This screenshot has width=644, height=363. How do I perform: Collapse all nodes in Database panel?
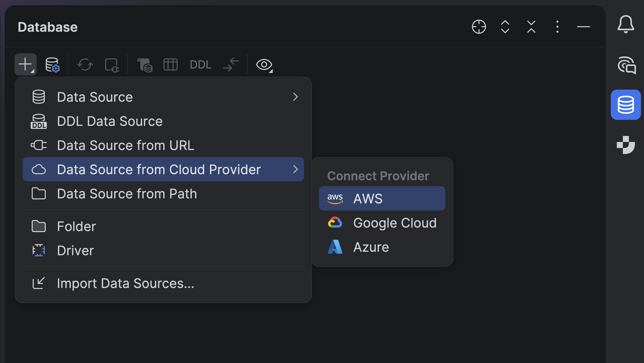(x=531, y=27)
